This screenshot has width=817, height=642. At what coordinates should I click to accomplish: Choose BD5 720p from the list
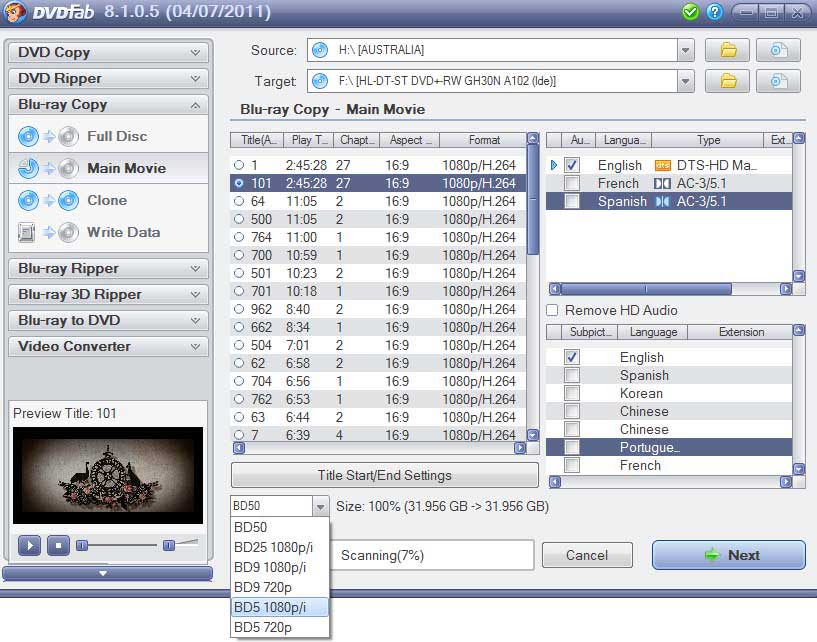tap(280, 628)
